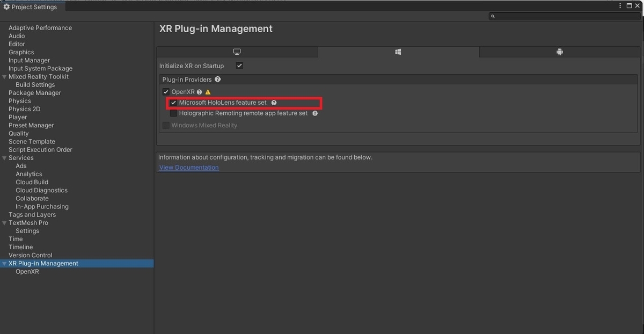Click the Project Settings gear icon

(6, 7)
